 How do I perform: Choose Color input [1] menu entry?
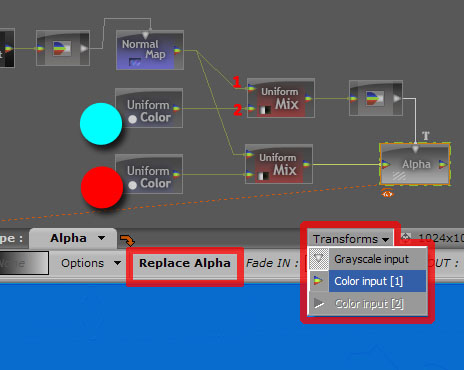[368, 281]
